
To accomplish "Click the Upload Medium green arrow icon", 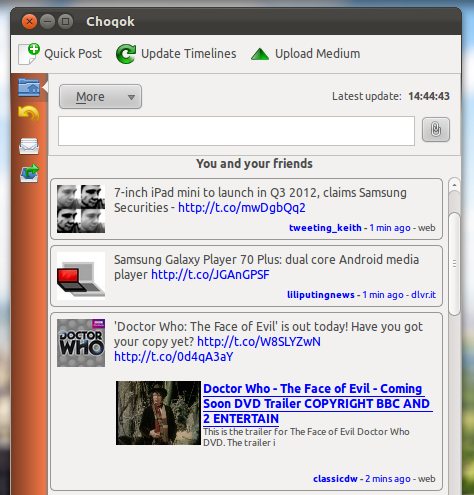I will coord(260,54).
